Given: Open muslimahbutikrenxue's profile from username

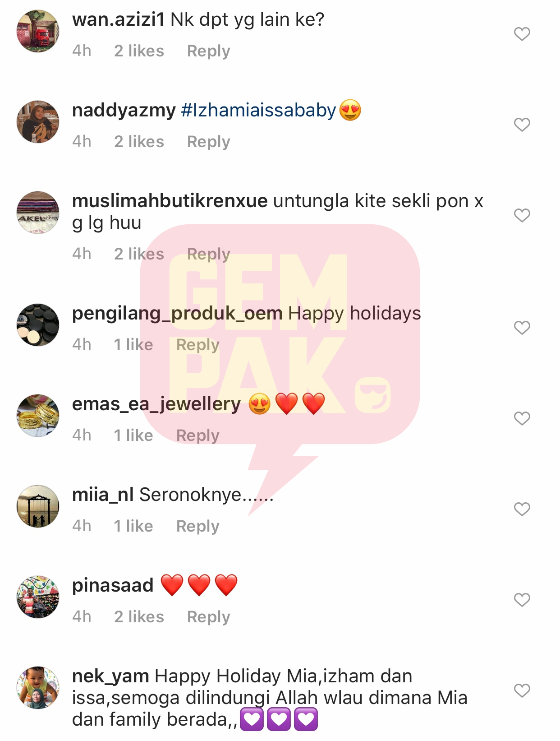Looking at the screenshot, I should click(x=170, y=201).
